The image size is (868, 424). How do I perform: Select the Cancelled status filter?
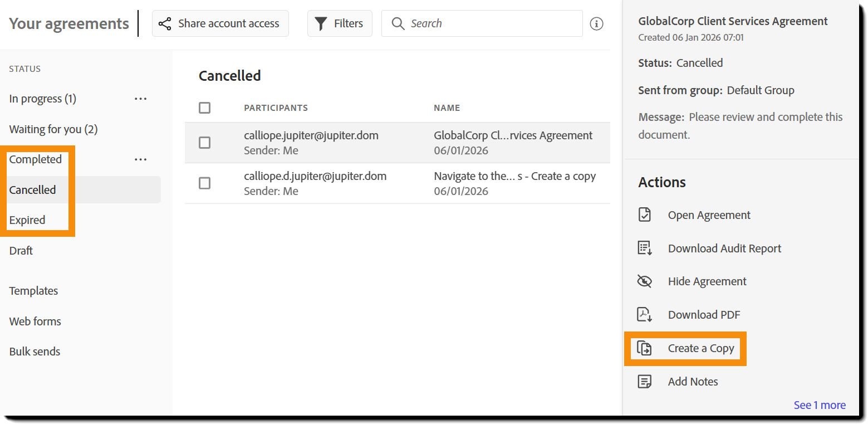coord(32,189)
